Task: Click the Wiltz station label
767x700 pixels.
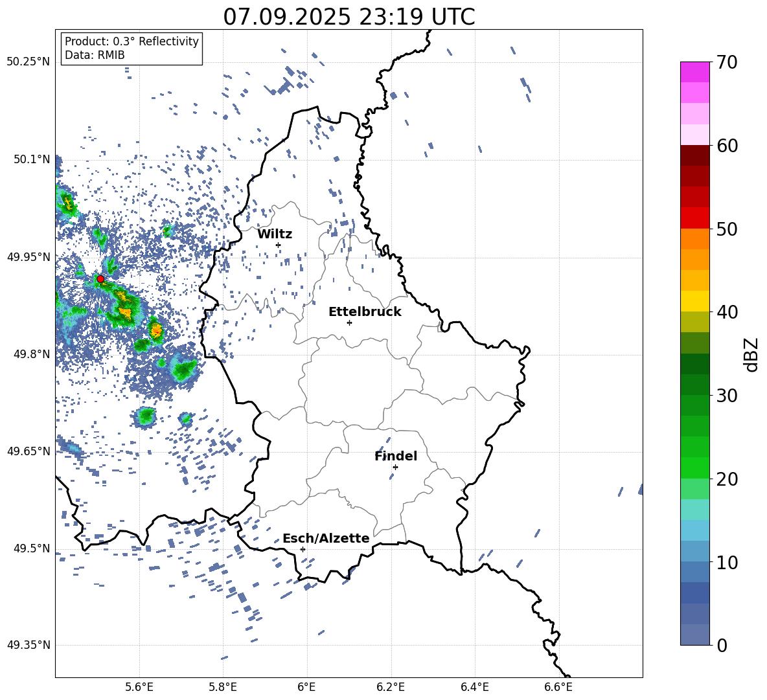Action: click(275, 234)
